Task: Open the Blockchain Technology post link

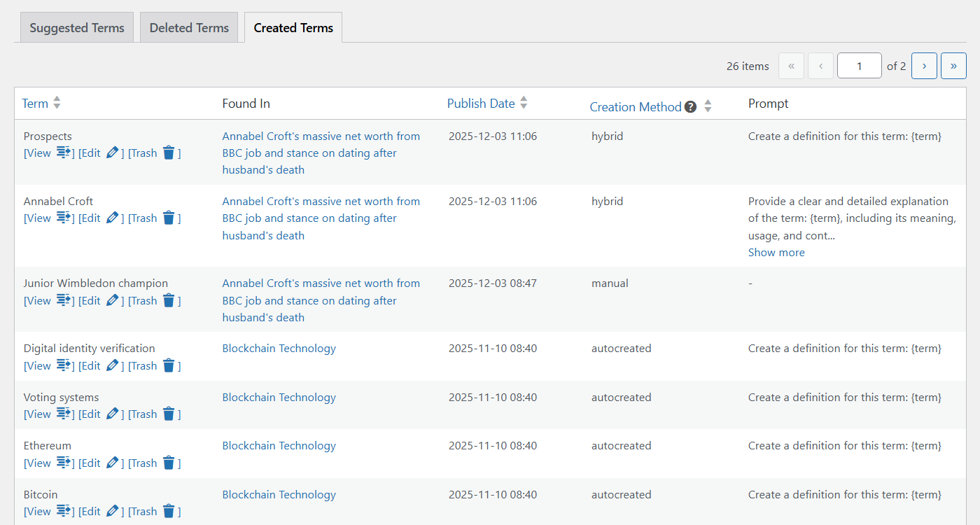Action: pyautogui.click(x=279, y=348)
